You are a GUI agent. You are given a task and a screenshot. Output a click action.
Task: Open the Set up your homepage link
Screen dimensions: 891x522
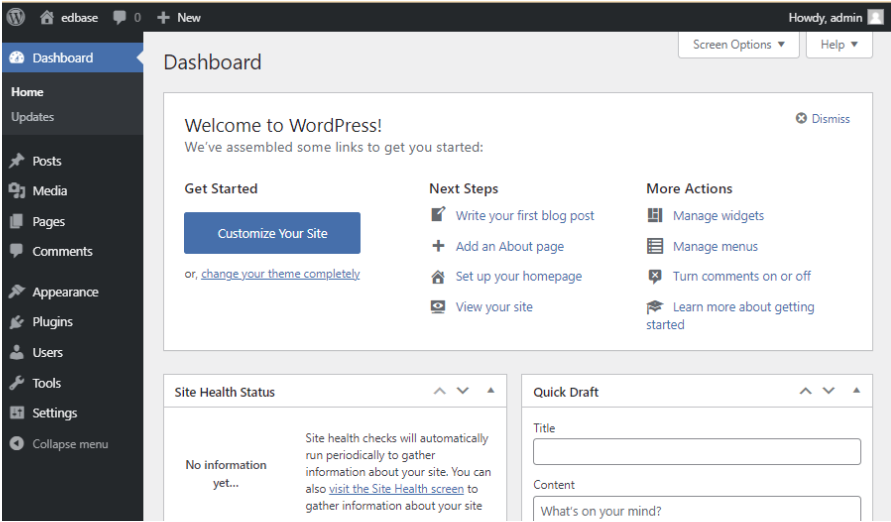[519, 277]
